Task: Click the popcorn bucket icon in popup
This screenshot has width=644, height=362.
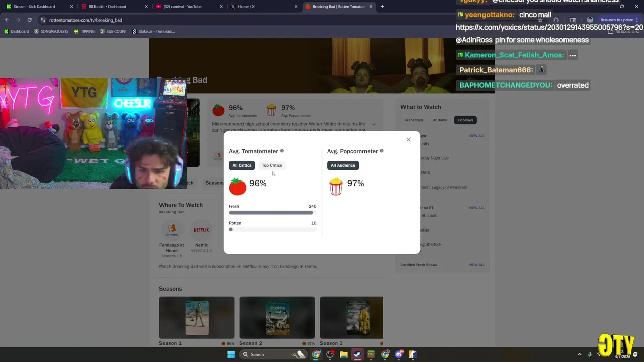Action: [x=336, y=187]
